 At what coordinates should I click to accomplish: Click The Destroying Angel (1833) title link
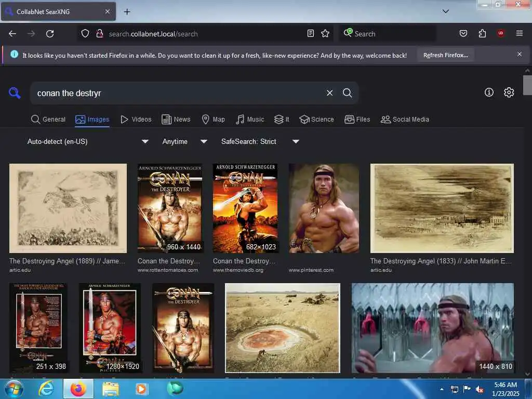[441, 261]
